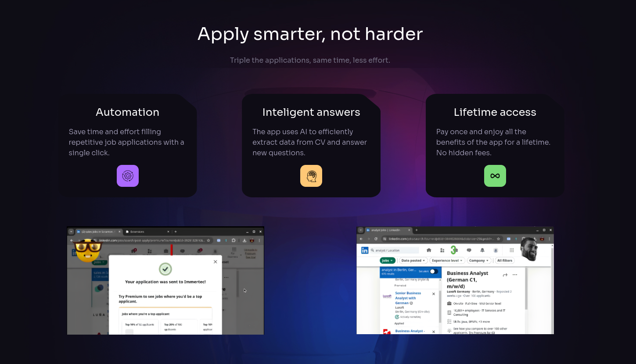Click the 'Inteligent answers' card heading

click(311, 112)
